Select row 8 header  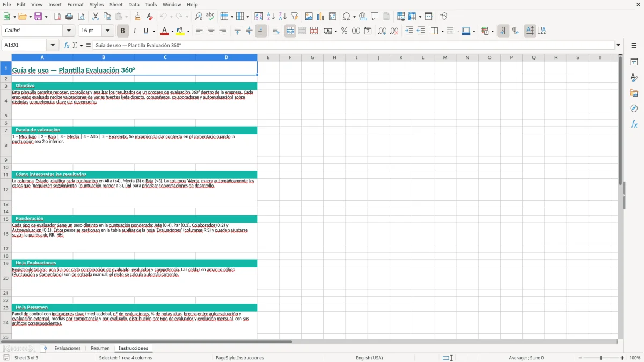click(x=6, y=145)
